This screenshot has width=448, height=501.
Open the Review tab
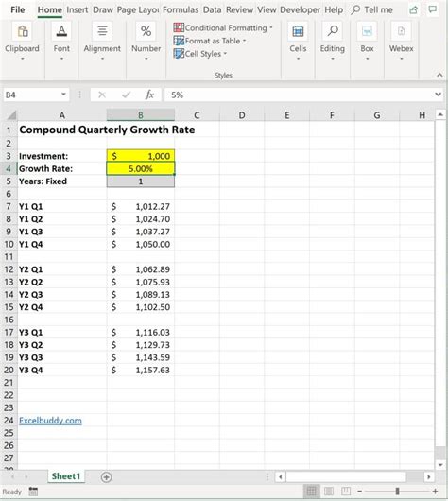(239, 9)
